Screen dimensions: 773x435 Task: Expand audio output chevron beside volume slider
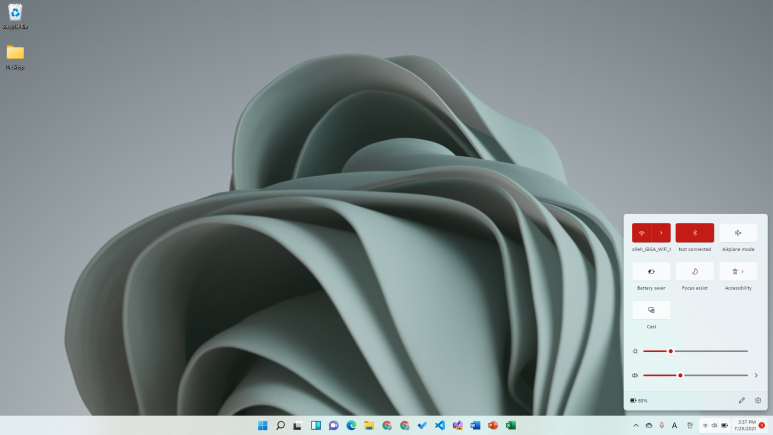756,375
